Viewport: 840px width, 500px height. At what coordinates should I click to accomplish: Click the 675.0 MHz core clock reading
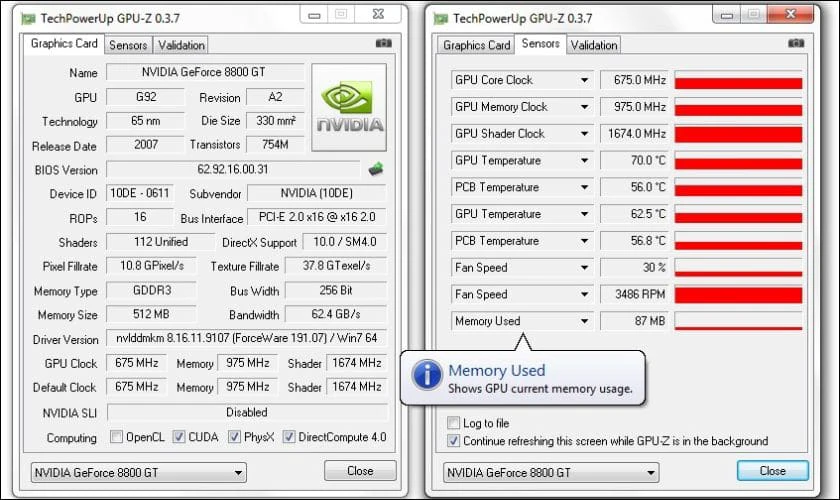[634, 80]
